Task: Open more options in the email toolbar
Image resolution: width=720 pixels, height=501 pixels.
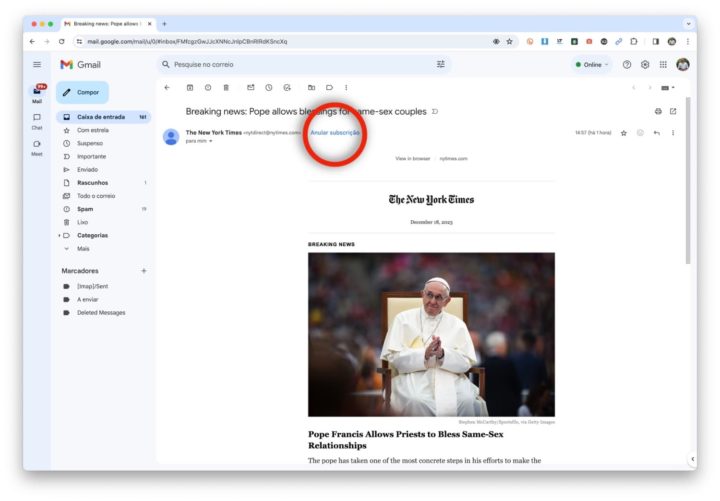Action: click(346, 87)
